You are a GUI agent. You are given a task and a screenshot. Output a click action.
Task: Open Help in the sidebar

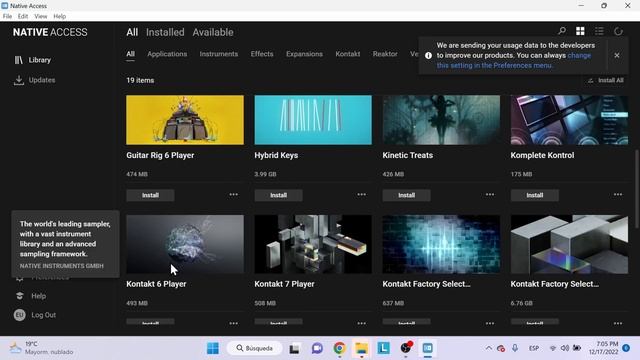click(31, 296)
